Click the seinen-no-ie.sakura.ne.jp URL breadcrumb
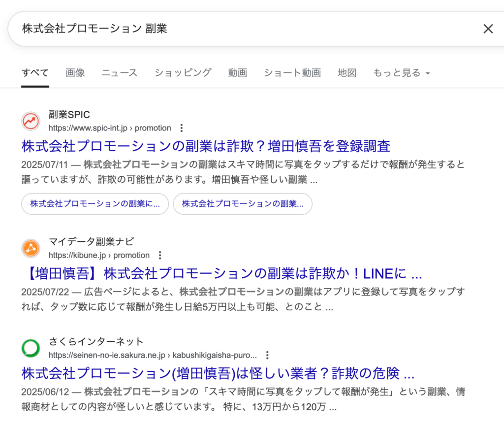This screenshot has width=504, height=427. pyautogui.click(x=153, y=355)
